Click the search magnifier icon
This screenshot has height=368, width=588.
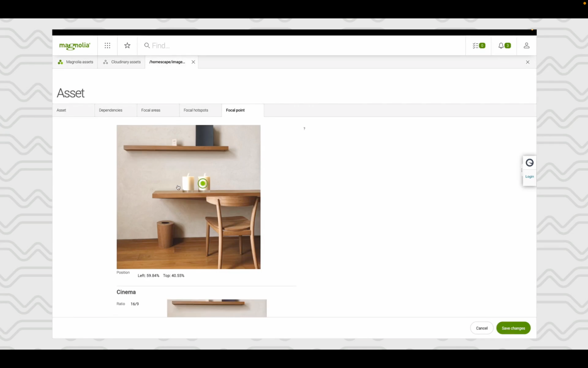(x=147, y=46)
